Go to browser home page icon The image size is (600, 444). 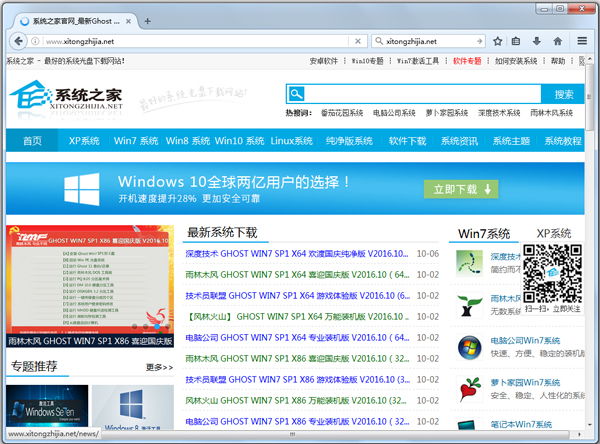coord(558,42)
